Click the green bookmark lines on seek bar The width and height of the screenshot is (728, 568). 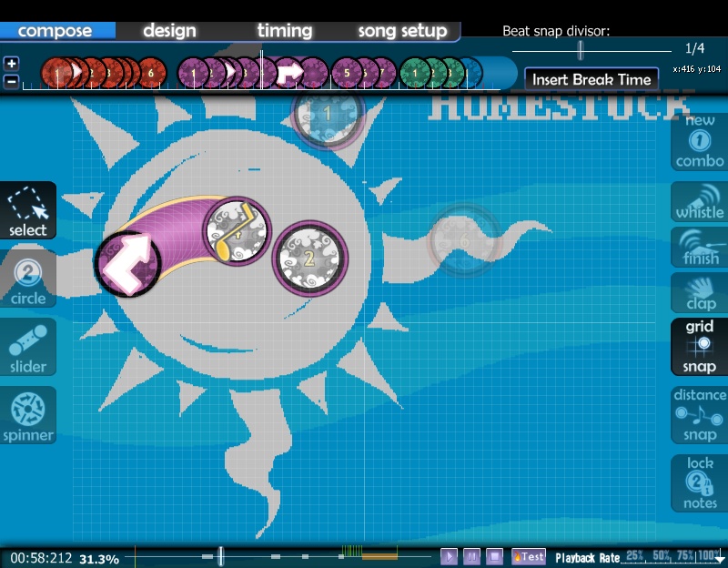pyautogui.click(x=352, y=551)
